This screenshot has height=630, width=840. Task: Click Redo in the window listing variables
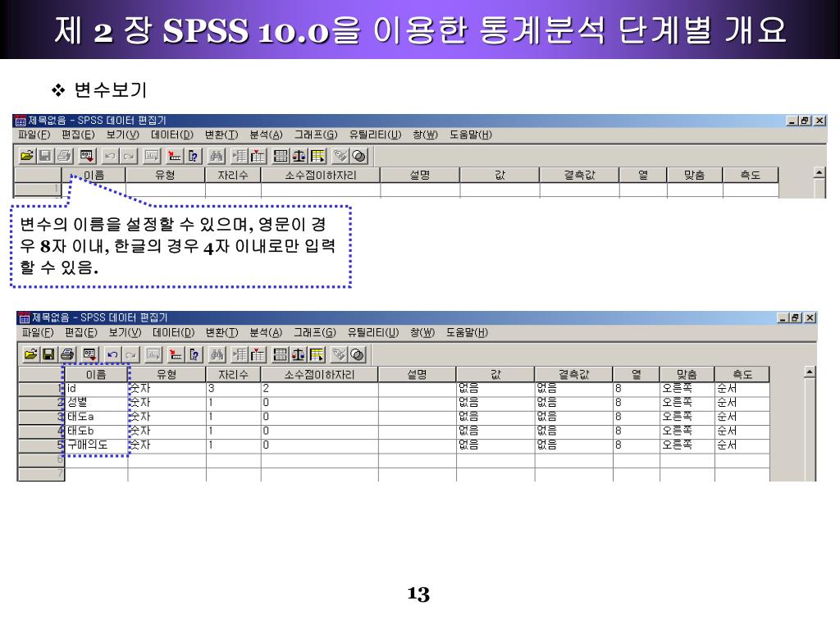pyautogui.click(x=130, y=354)
